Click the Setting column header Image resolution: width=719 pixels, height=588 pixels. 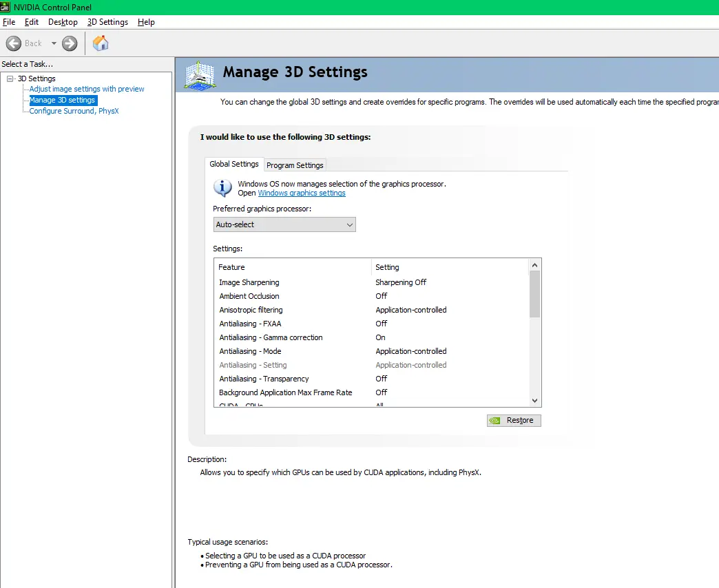[450, 267]
